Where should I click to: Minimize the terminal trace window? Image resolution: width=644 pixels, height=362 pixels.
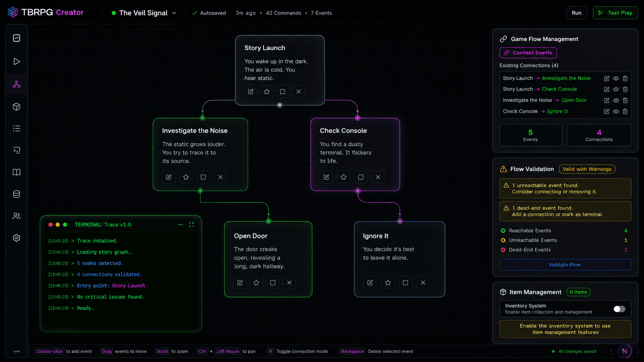coord(180,225)
